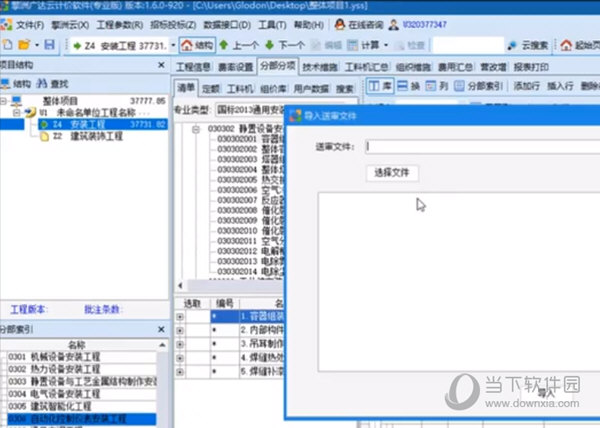Click the 分部索引 toolbar icon
600x428 pixels.
click(x=459, y=86)
